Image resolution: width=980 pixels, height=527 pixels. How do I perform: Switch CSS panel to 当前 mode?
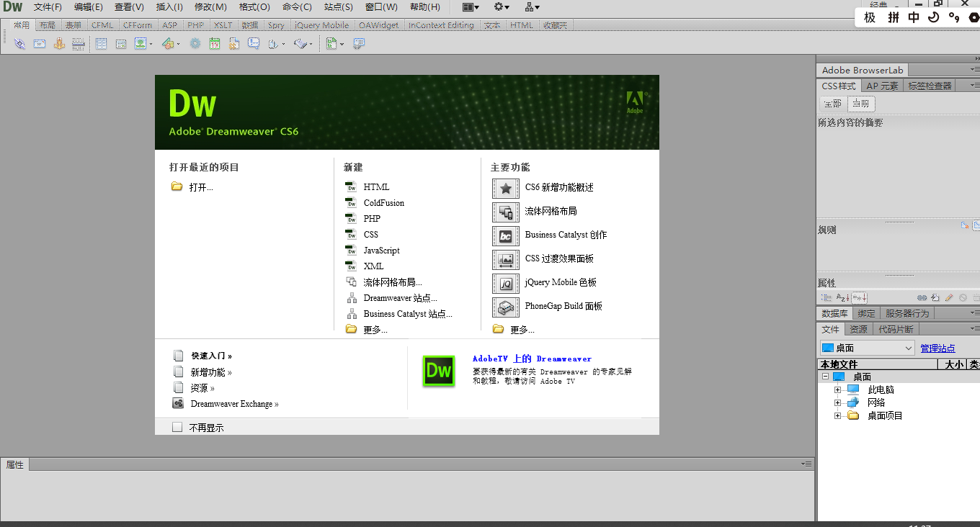pyautogui.click(x=861, y=104)
